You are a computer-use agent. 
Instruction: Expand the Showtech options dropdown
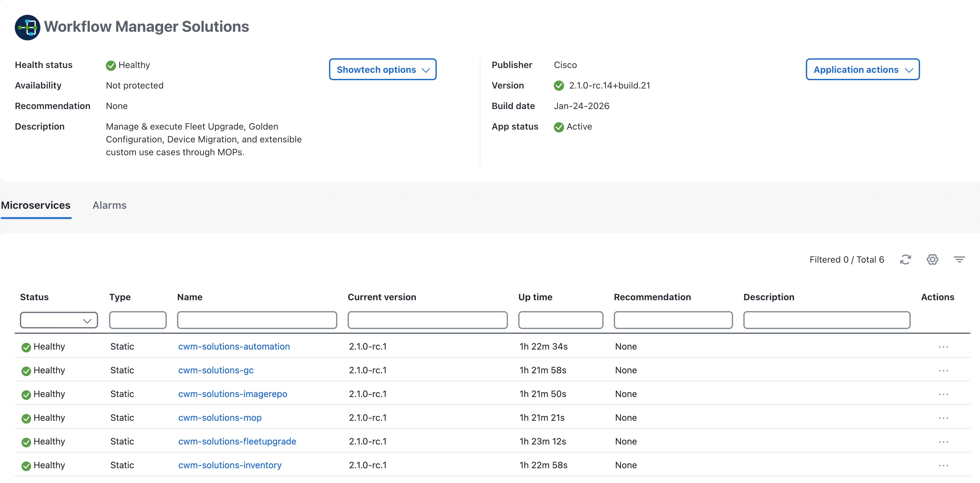[382, 70]
